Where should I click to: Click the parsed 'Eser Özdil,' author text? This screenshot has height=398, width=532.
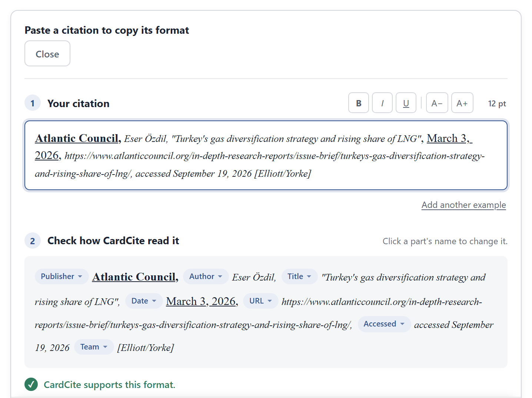254,277
